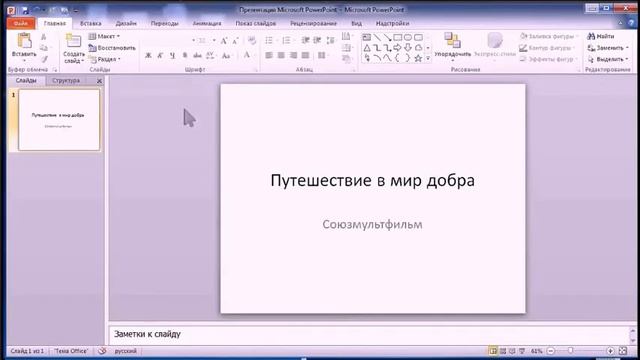Decrease list indent level

click(x=305, y=40)
